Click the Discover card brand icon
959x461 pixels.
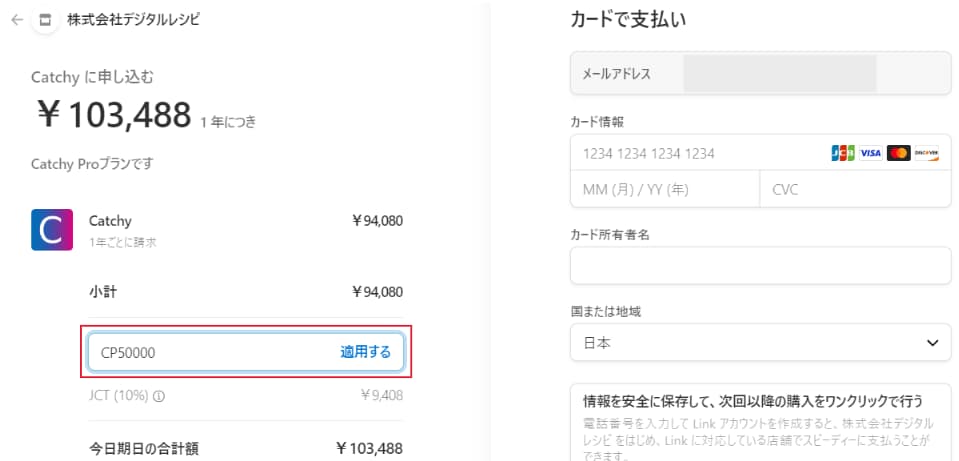[927, 153]
